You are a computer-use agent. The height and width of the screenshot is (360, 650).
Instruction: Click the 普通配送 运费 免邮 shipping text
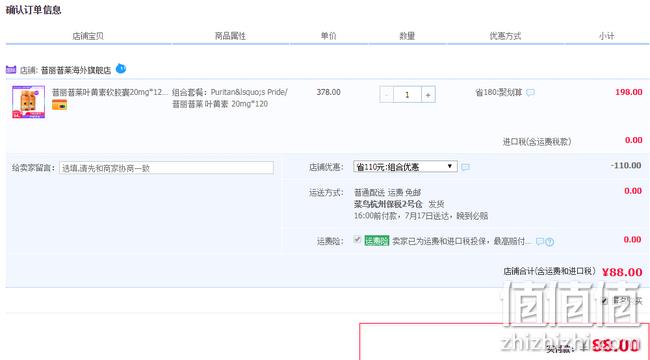point(387,192)
